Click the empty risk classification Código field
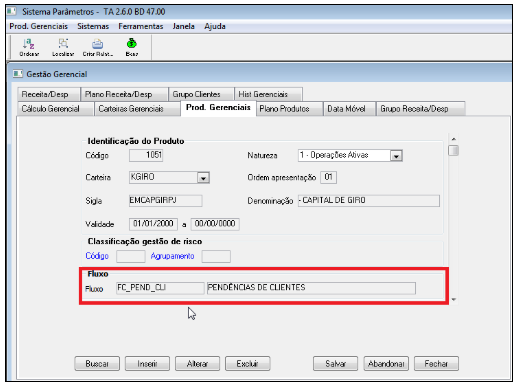This screenshot has width=517, height=387. 131,256
